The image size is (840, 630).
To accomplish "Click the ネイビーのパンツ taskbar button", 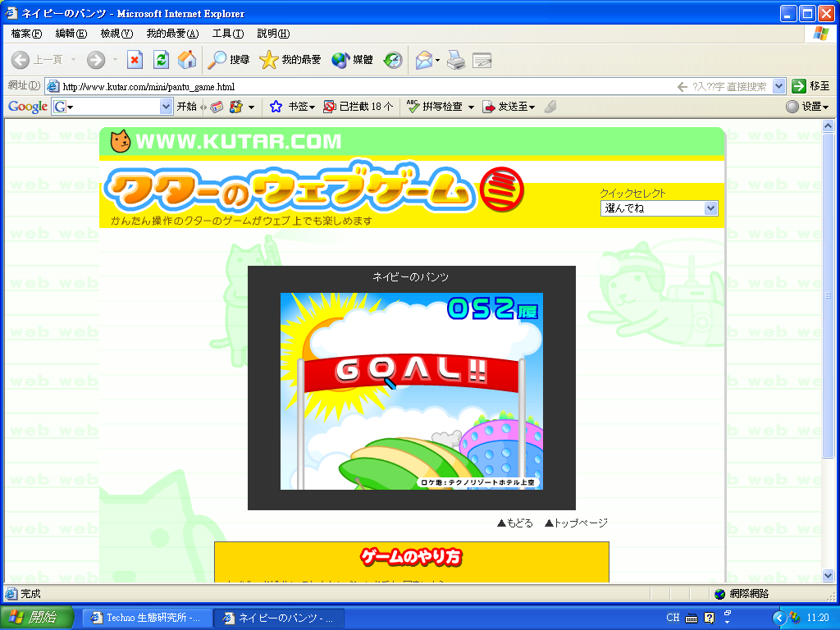I will [279, 619].
